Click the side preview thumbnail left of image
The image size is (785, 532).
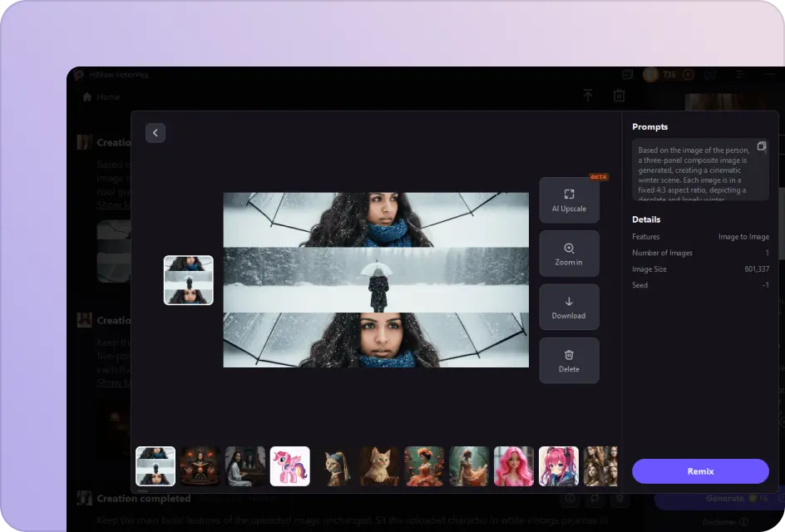click(x=189, y=280)
